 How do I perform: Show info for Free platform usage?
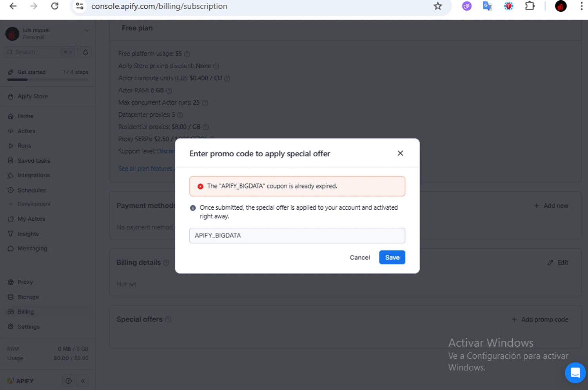click(x=187, y=54)
